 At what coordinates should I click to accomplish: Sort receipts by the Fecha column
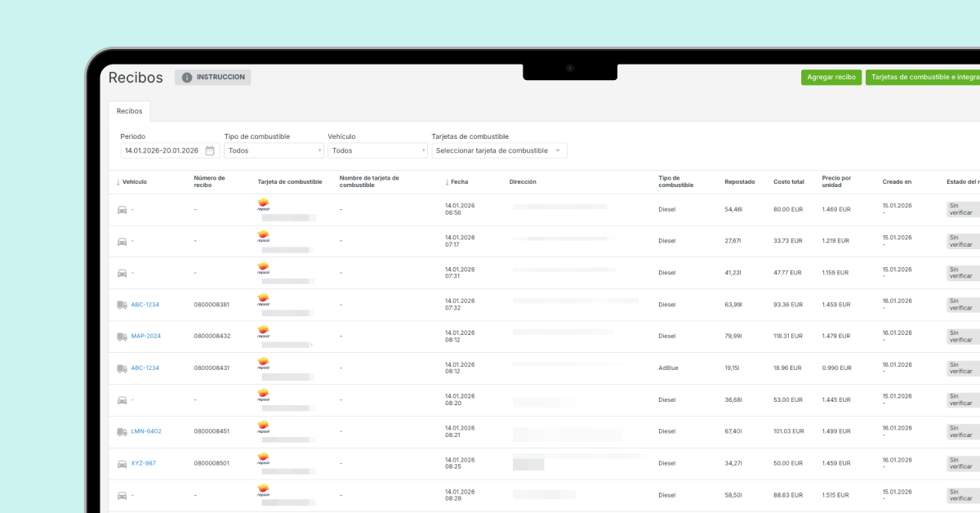tap(457, 181)
